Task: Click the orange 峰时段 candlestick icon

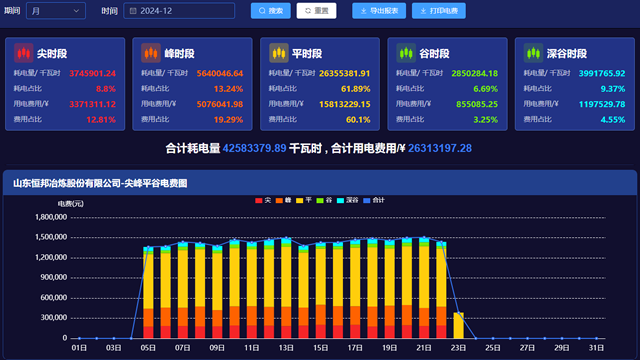Action: click(151, 53)
